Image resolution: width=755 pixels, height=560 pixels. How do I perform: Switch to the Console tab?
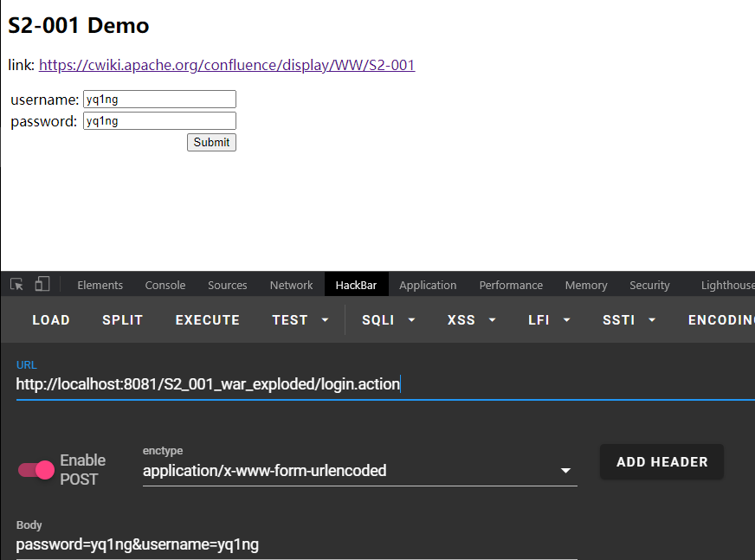pyautogui.click(x=165, y=285)
